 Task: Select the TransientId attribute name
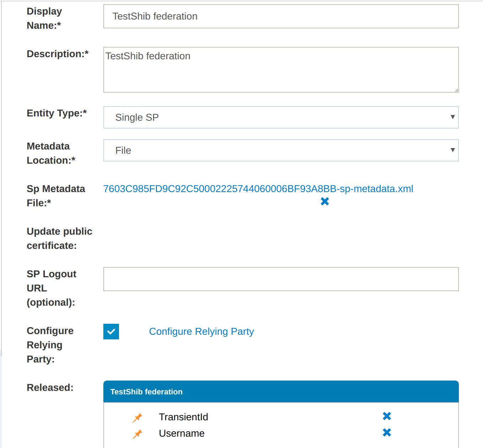point(183,417)
